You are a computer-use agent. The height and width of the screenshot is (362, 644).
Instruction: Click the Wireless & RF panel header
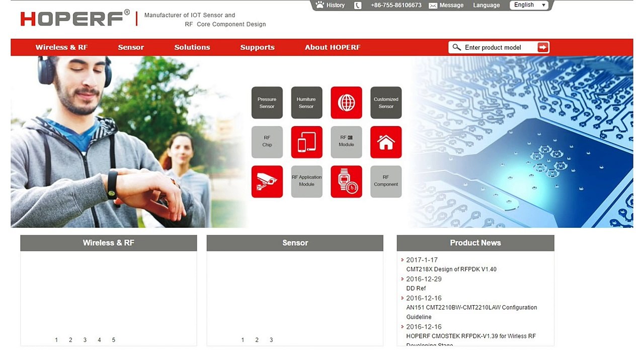pyautogui.click(x=109, y=243)
